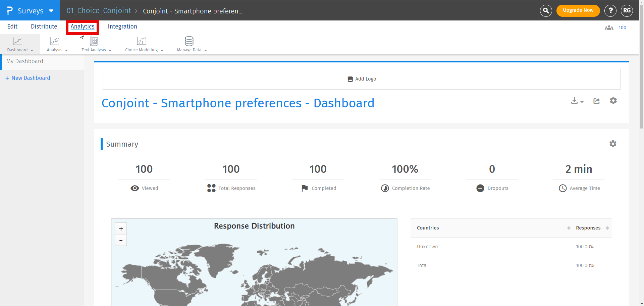Expand the Surveys product dropdown
Image resolution: width=644 pixels, height=306 pixels.
(x=51, y=11)
